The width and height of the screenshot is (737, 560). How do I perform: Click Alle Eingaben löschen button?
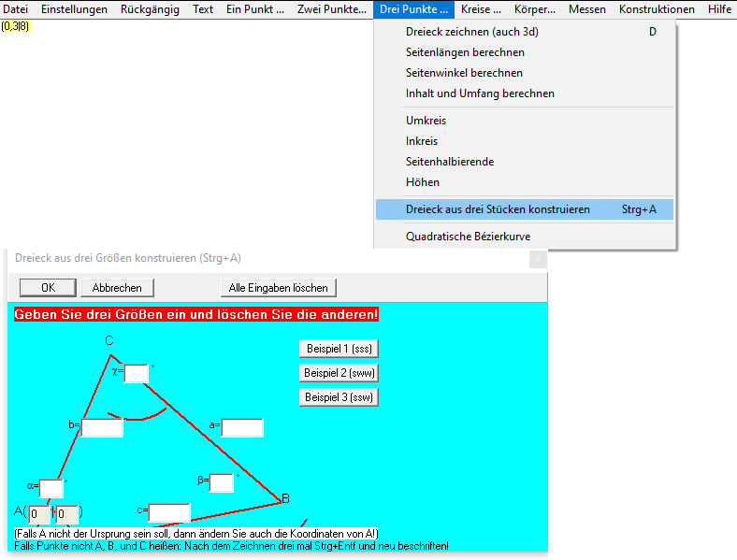[278, 288]
